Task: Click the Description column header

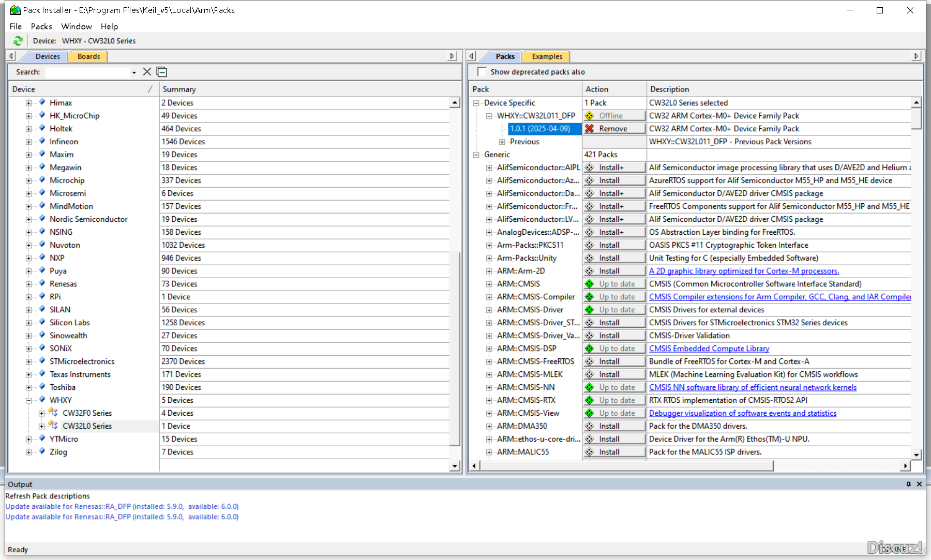Action: click(784, 89)
